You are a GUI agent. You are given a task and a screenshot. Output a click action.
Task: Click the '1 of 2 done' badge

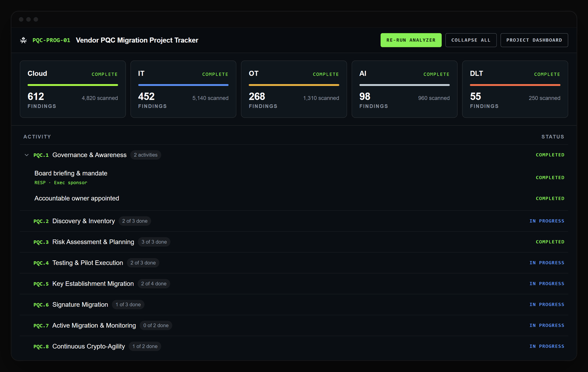coord(145,347)
